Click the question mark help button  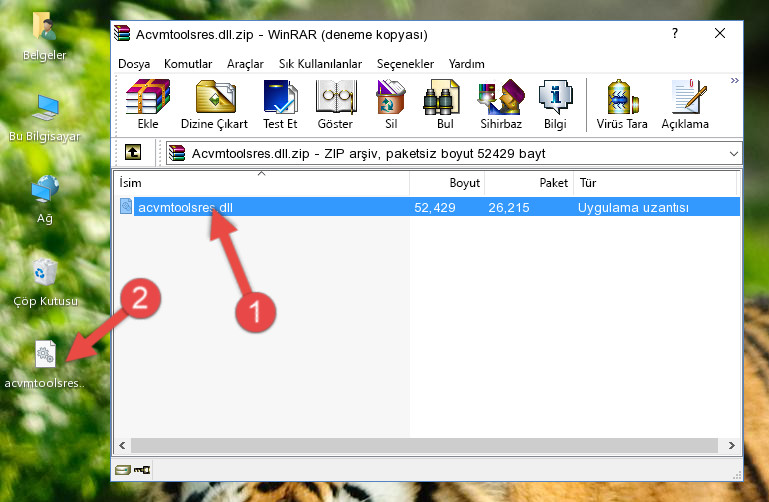click(x=675, y=33)
